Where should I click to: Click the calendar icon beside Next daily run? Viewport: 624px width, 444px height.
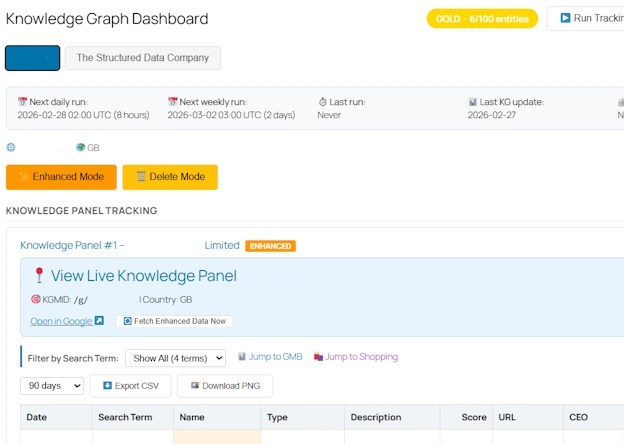tap(23, 102)
